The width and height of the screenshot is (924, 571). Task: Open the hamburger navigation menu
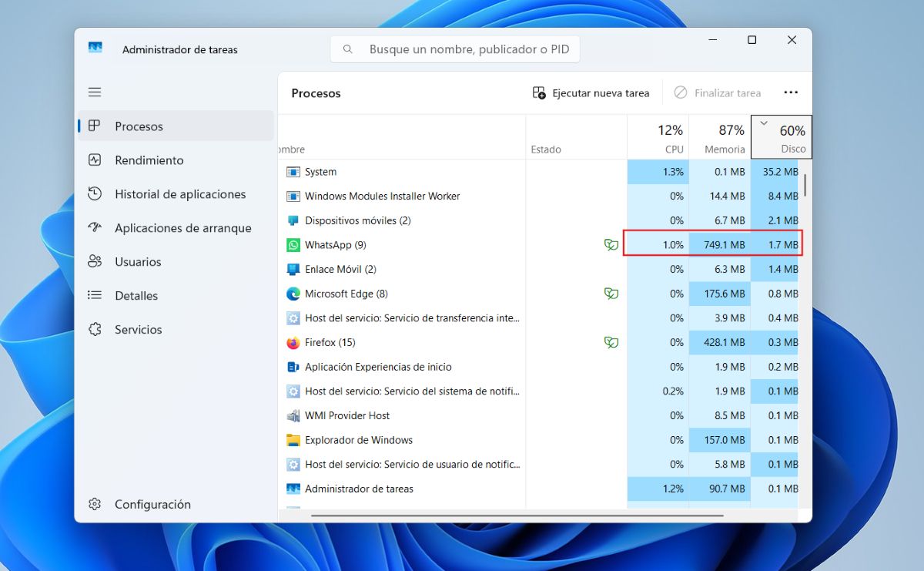point(95,92)
